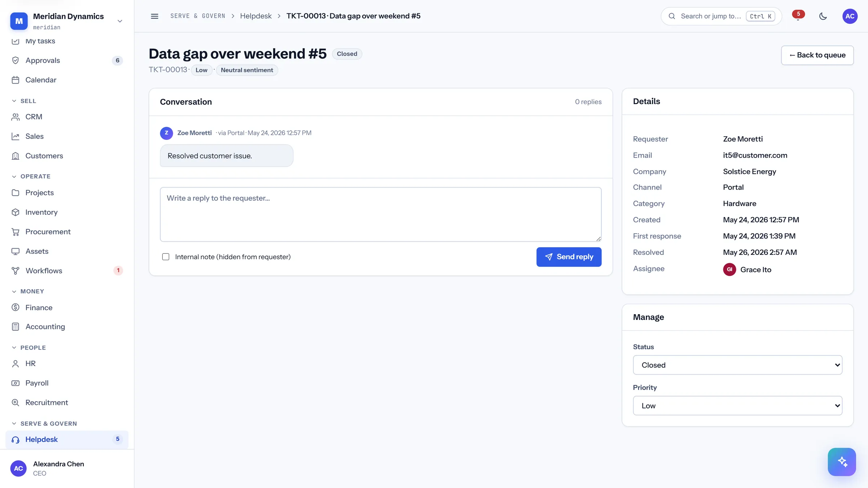Click the Recruitment search icon
Viewport: 868px width, 488px height.
pyautogui.click(x=16, y=403)
